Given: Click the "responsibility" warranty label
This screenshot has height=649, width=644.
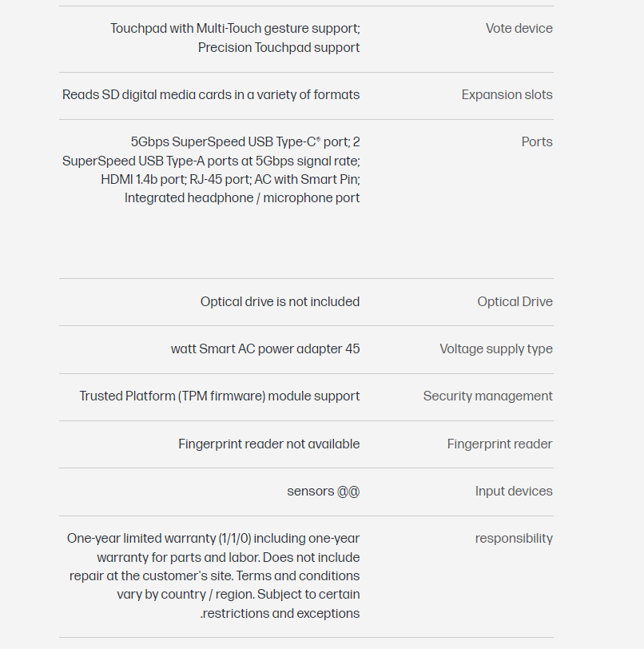Looking at the screenshot, I should click(x=514, y=539).
